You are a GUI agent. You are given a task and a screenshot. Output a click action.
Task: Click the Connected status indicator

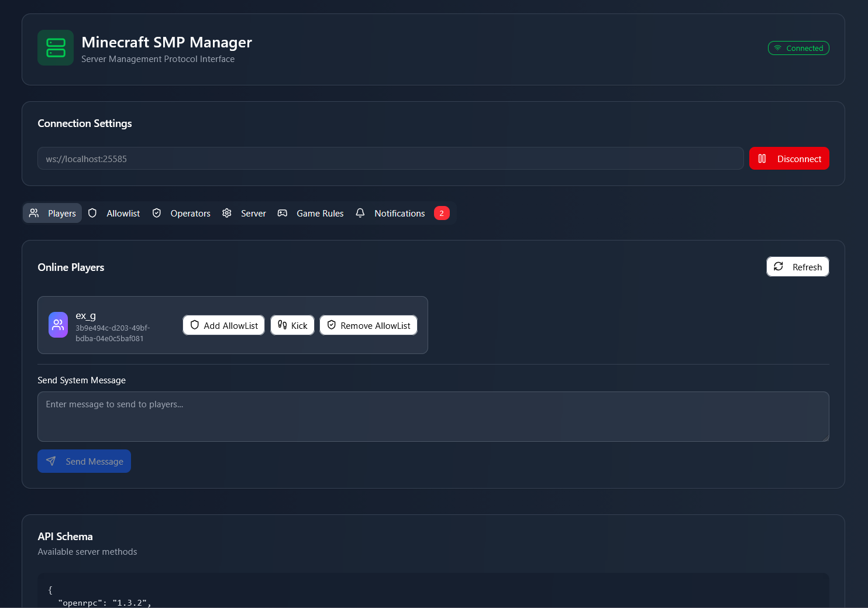(798, 48)
